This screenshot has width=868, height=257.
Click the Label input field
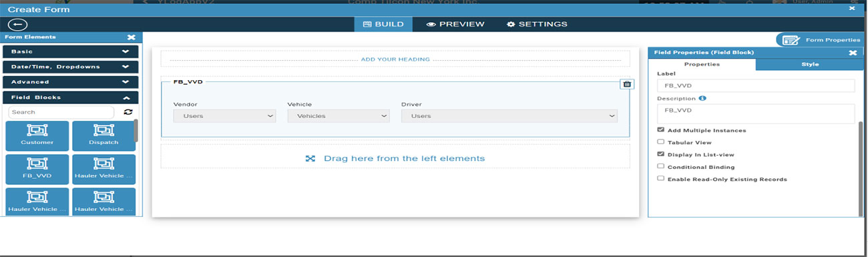coord(756,86)
